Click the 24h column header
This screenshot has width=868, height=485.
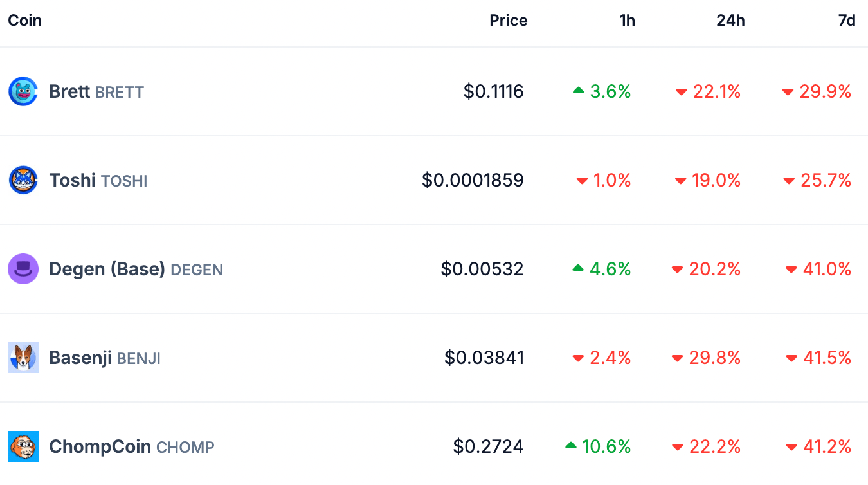pos(730,20)
